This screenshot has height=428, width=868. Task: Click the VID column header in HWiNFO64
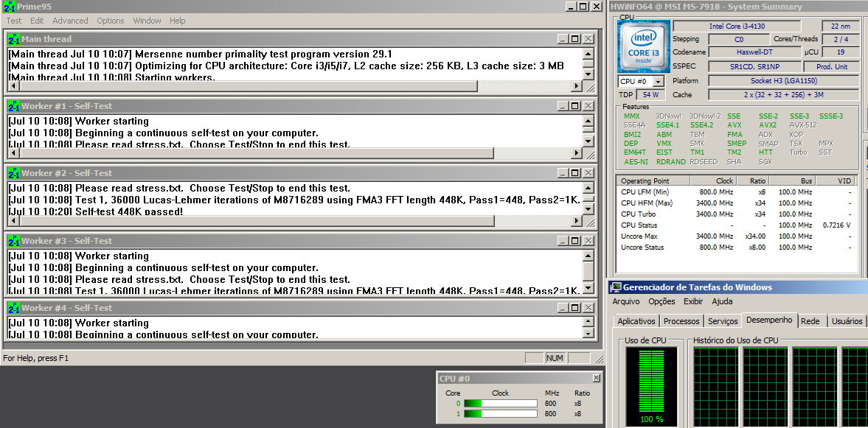coord(836,180)
